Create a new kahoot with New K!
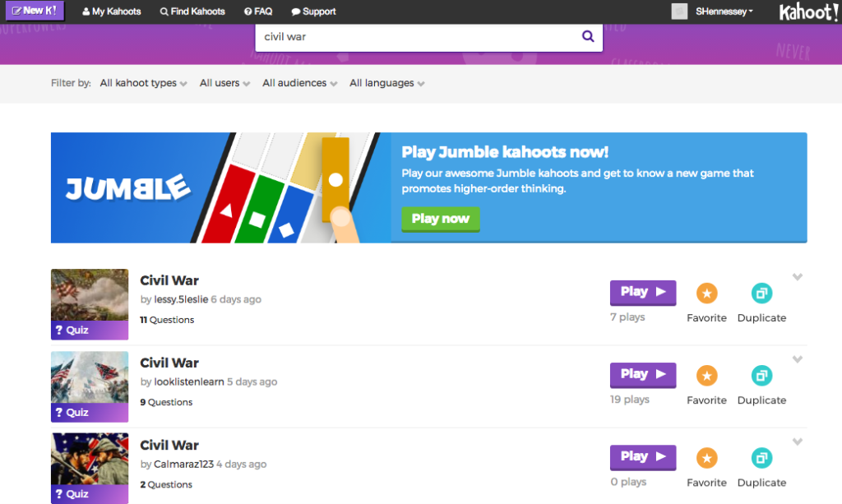Screen dimensions: 842x504 (x=35, y=11)
